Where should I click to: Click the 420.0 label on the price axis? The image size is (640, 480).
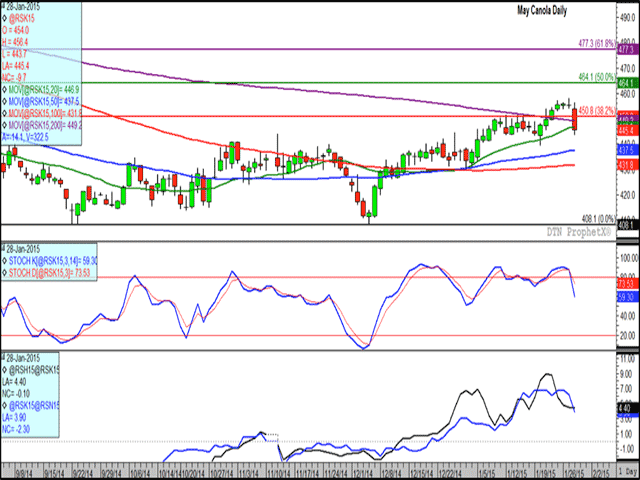click(x=628, y=195)
